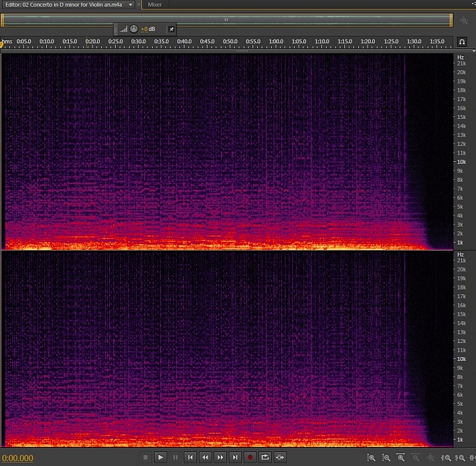Viewport: 476px width, 466px height.
Task: Move playhead to next marker
Action: pos(235,457)
